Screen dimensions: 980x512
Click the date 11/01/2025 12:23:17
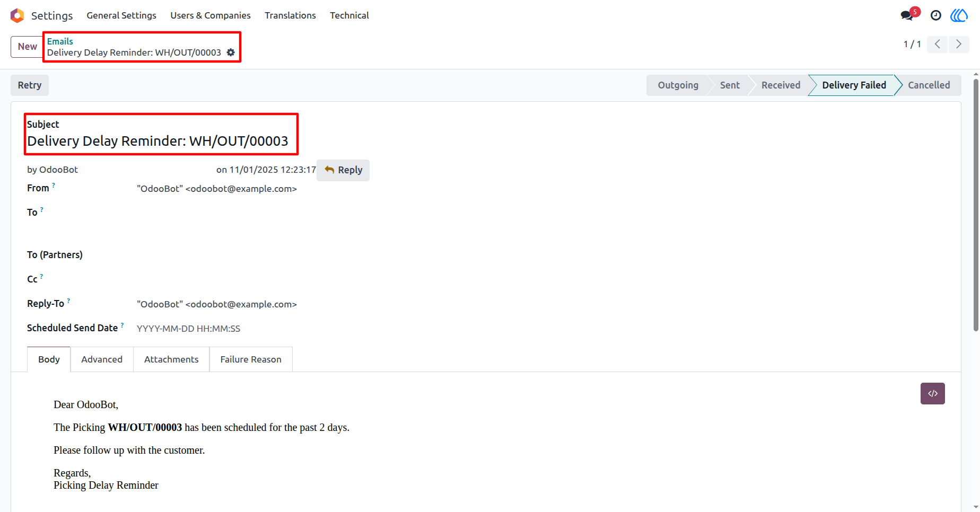click(x=273, y=170)
